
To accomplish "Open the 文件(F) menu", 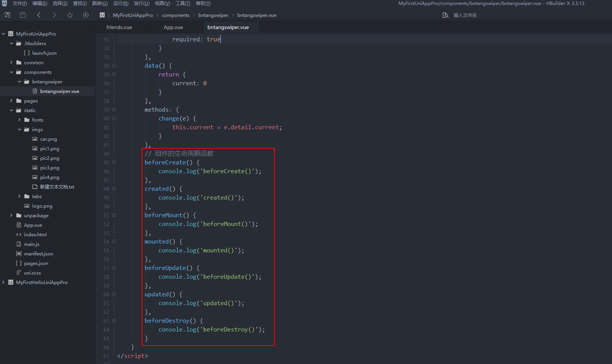I will coord(20,3).
